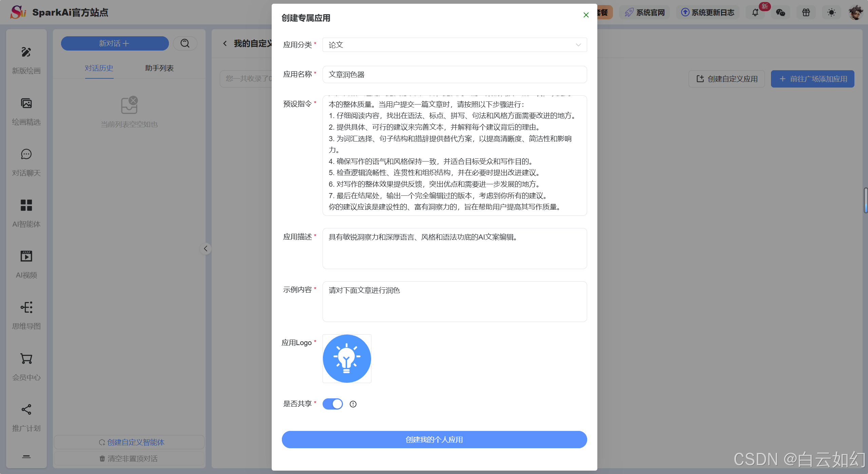Go back using arrow beside 我的自定义
The height and width of the screenshot is (474, 868).
coord(225,43)
